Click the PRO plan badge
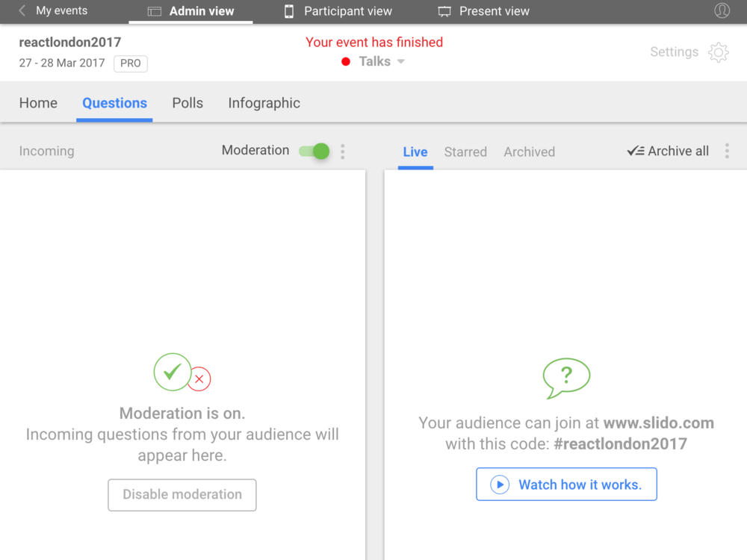The image size is (747, 560). click(x=131, y=63)
